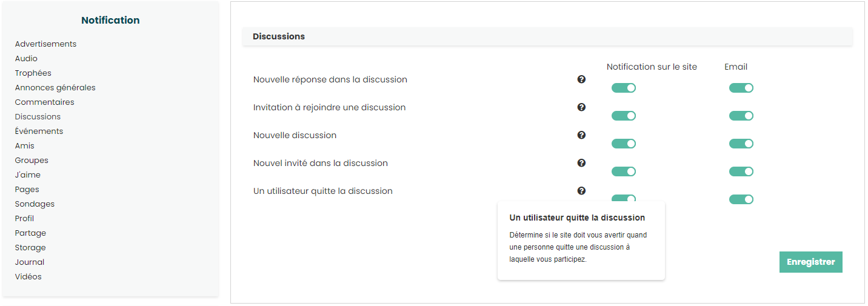Select Trophées in the notification sidebar

(33, 73)
